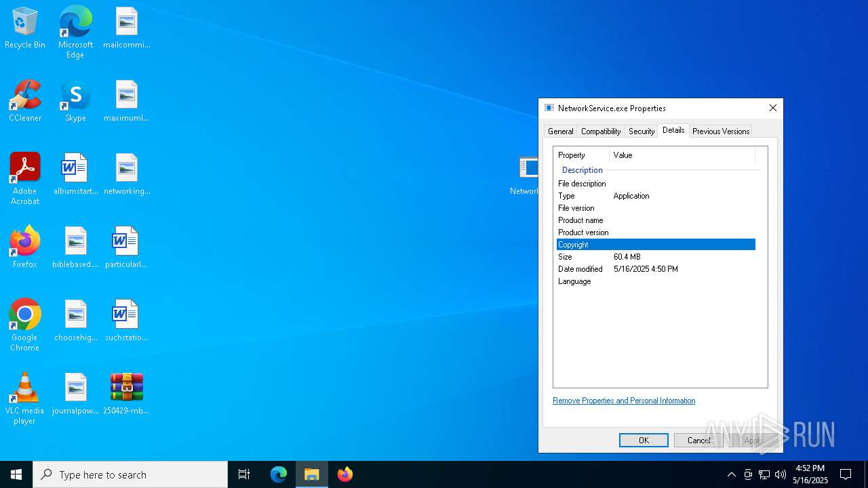Viewport: 868px width, 488px height.
Task: Open VLC media player shortcut
Action: (x=25, y=399)
